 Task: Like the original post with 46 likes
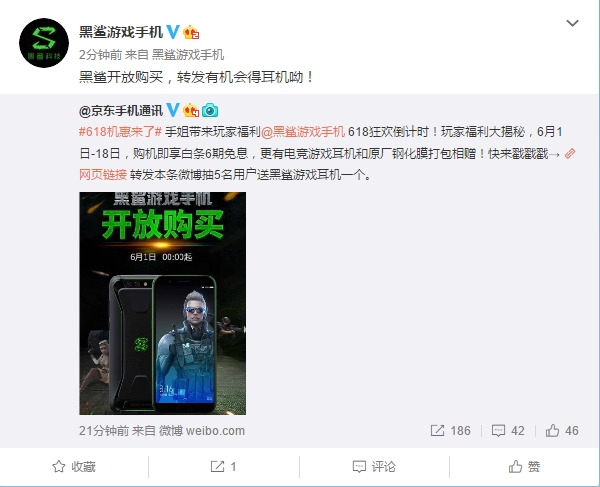[x=562, y=431]
